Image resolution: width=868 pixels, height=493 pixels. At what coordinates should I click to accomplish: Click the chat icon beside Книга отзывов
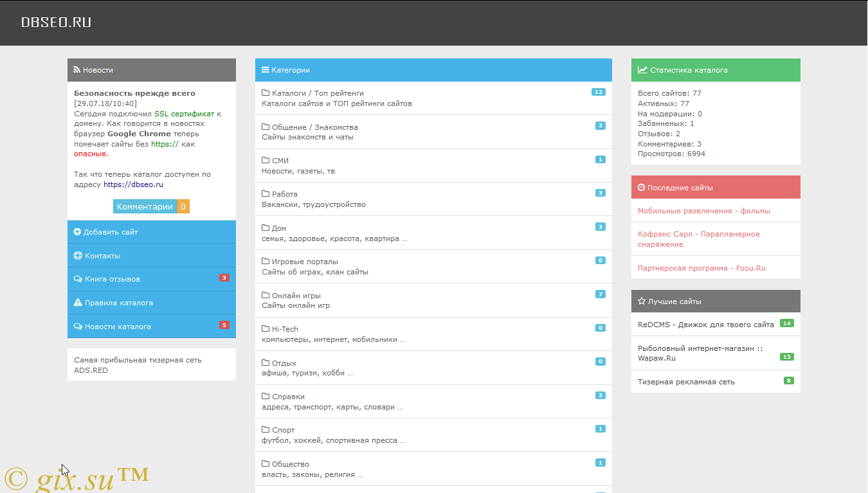(78, 279)
